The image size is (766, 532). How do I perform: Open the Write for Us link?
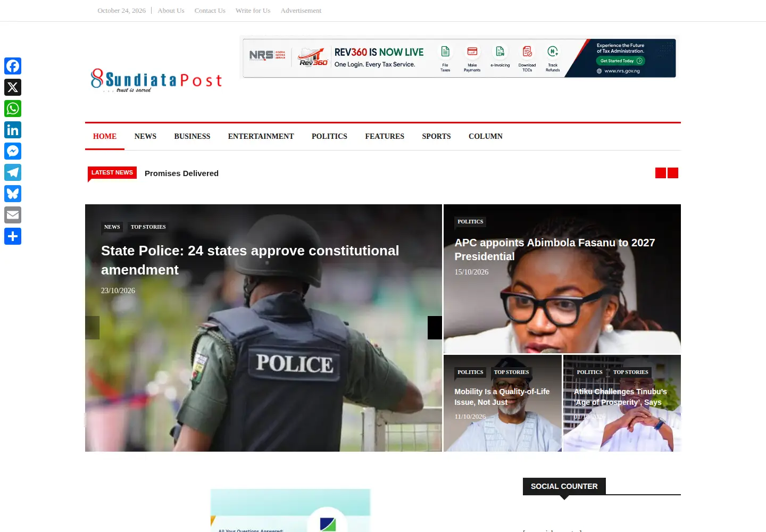(x=253, y=11)
